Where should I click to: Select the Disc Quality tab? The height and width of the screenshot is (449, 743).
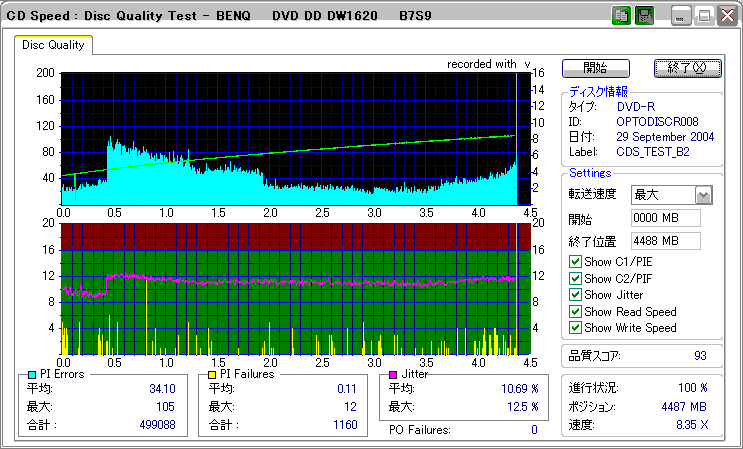(53, 45)
